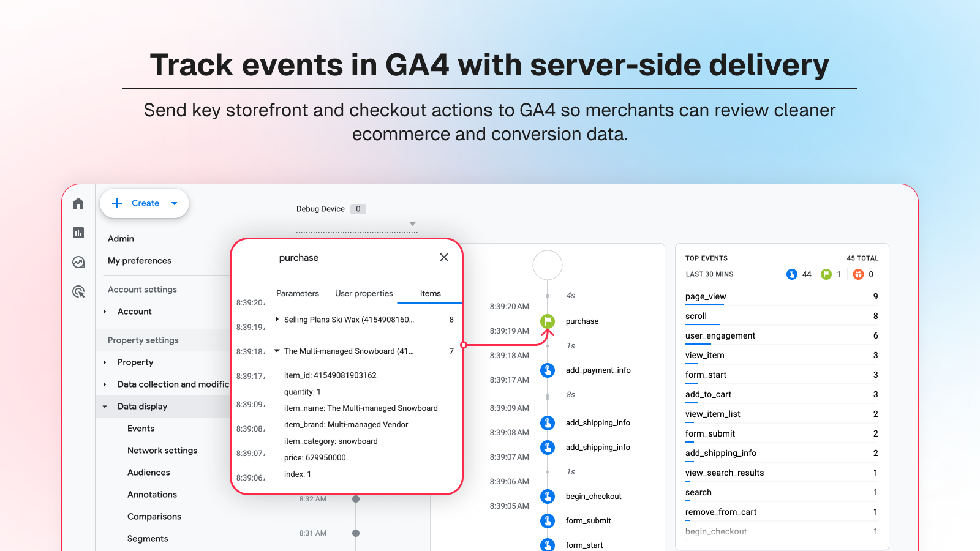Expand Selling Plans Ski Wax item
980x551 pixels.
click(277, 319)
